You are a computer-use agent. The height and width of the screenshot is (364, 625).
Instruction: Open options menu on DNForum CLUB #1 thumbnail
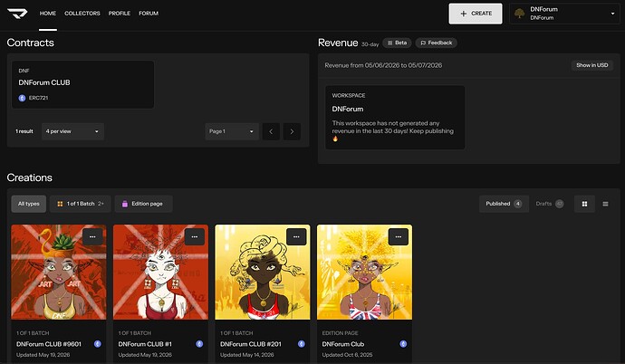pos(195,236)
